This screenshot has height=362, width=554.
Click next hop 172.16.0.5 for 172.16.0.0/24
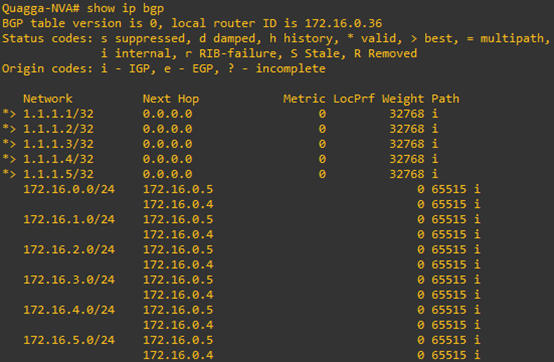178,189
